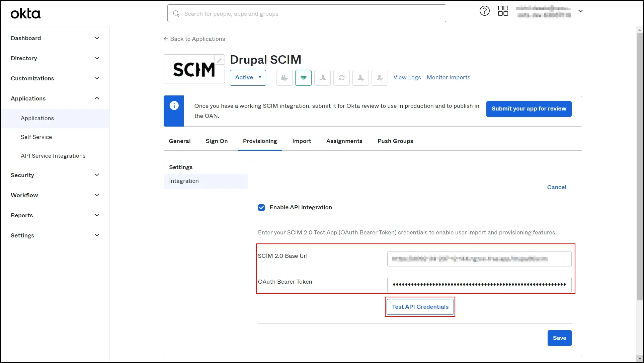Click the blue info icon
This screenshot has width=644, height=363.
point(174,106)
